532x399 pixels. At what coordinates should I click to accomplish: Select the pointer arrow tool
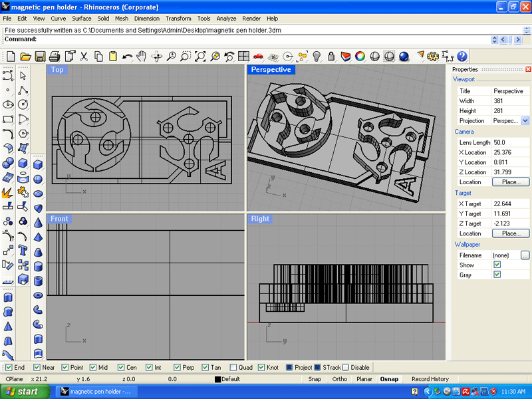[23, 75]
